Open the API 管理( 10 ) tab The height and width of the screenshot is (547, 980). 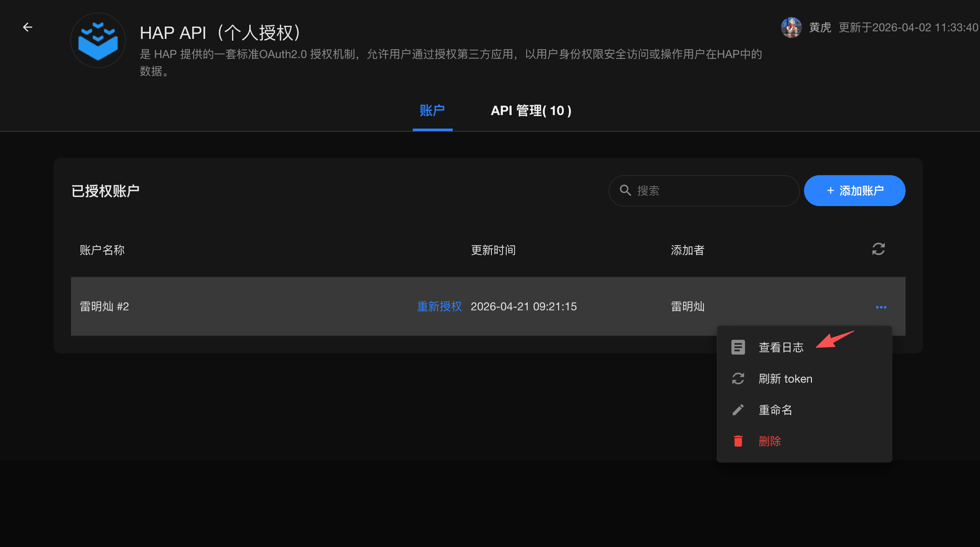[x=531, y=111]
